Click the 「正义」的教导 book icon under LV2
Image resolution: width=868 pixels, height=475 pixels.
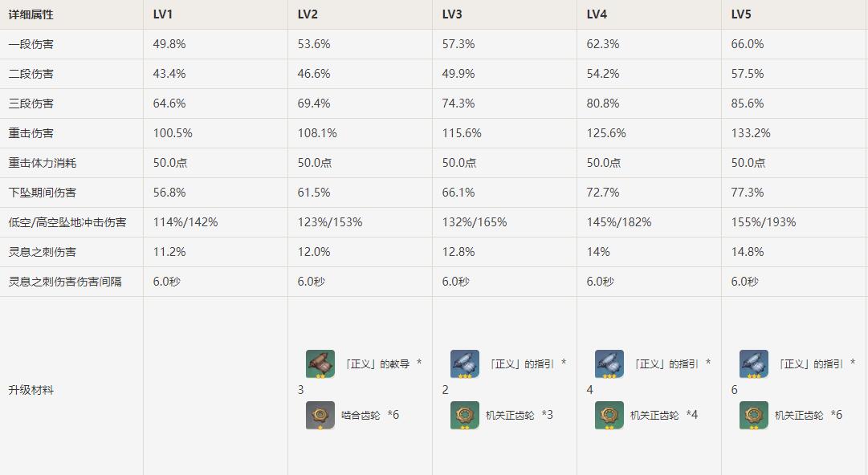(320, 363)
